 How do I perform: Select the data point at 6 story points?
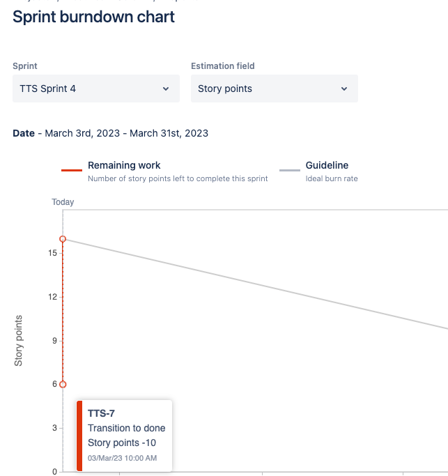point(63,384)
